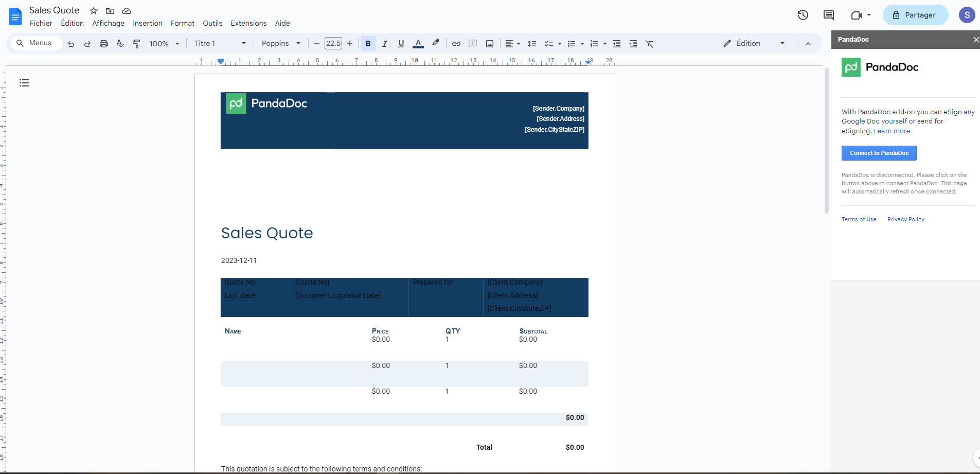
Task: Open the Extensions menu
Action: [248, 23]
